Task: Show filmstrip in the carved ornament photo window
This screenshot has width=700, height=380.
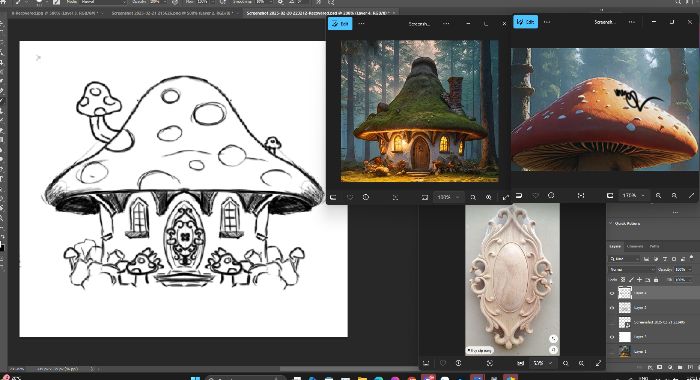Action: click(x=426, y=363)
